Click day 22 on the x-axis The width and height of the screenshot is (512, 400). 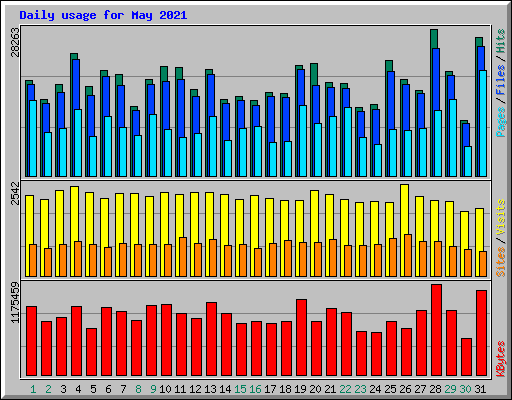[x=345, y=389]
